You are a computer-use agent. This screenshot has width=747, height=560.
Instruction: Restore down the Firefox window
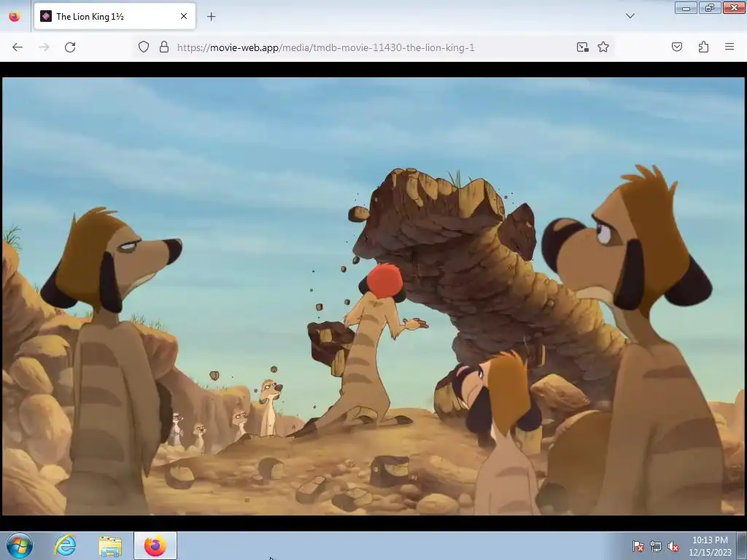pyautogui.click(x=710, y=7)
